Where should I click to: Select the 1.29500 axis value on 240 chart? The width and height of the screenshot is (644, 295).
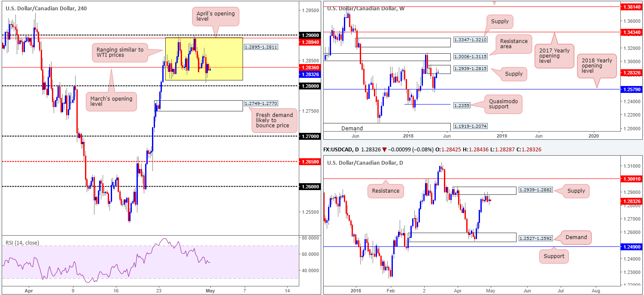(x=310, y=9)
